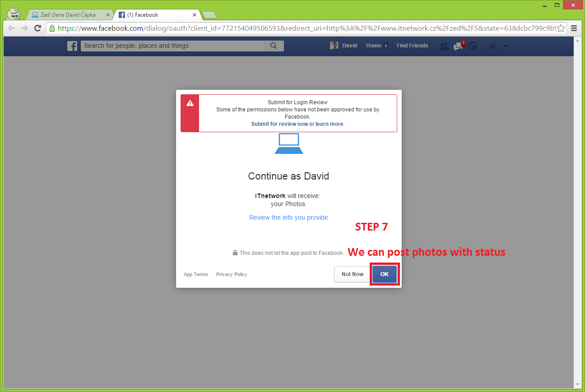The width and height of the screenshot is (585, 392).
Task: Click the scrollbar up arrow
Action: click(x=578, y=41)
